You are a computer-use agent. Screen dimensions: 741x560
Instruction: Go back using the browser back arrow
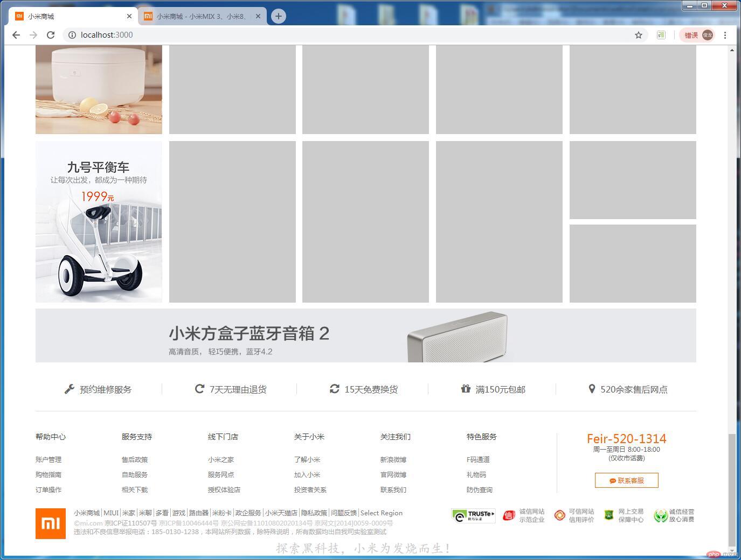[16, 35]
